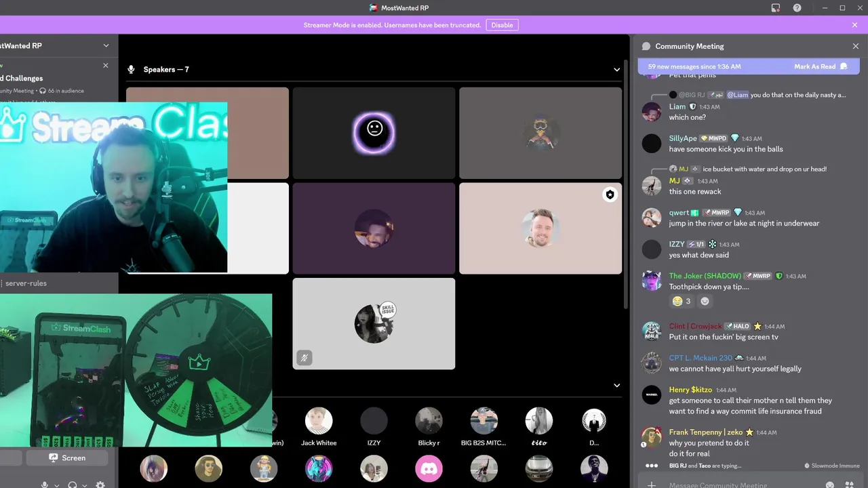The height and width of the screenshot is (488, 868).
Task: Open the apps launcher icon in message box
Action: (850, 485)
